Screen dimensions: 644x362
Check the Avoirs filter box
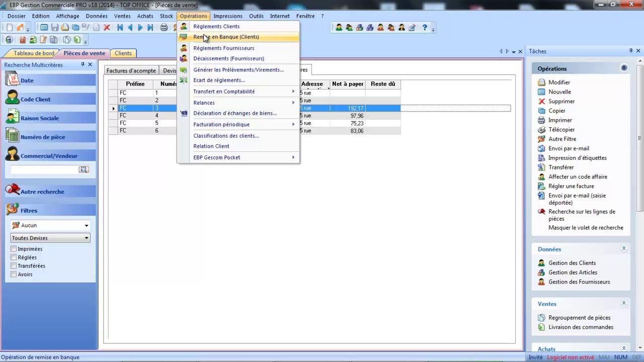click(x=14, y=275)
